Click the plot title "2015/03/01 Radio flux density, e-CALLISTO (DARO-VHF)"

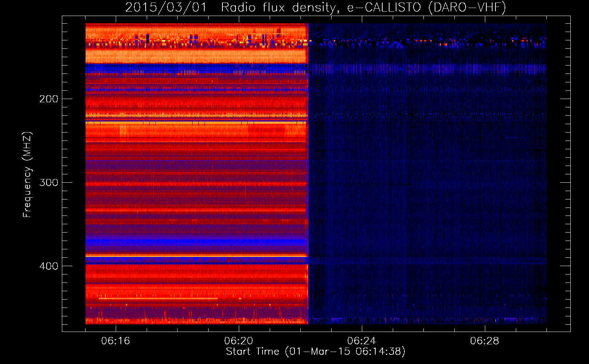(x=316, y=8)
